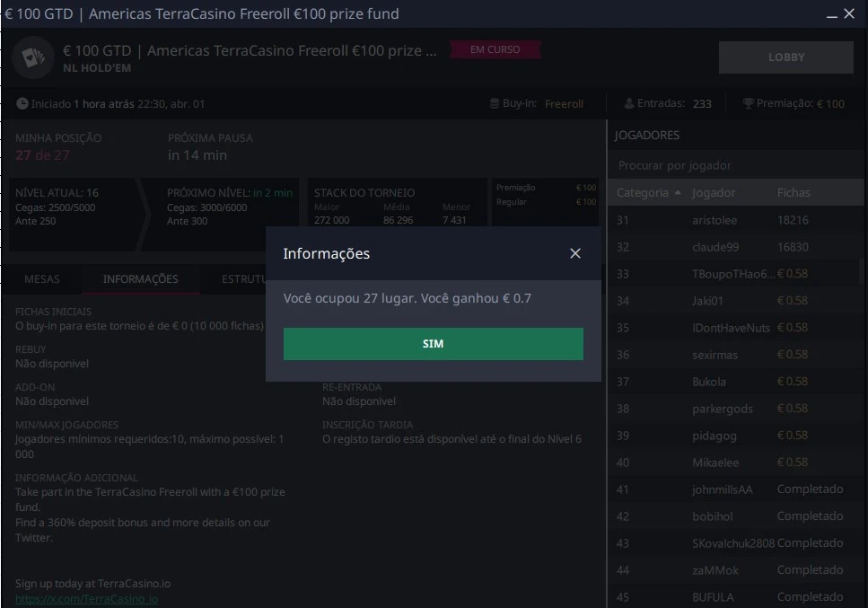Click the clock icon beside Iniciado
The width and height of the screenshot is (868, 608).
pyautogui.click(x=22, y=103)
